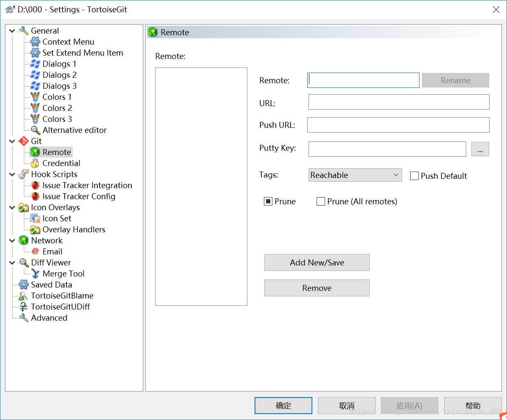Screen dimensions: 507x420
Task: Click the Add New/Save button
Action: click(x=317, y=262)
